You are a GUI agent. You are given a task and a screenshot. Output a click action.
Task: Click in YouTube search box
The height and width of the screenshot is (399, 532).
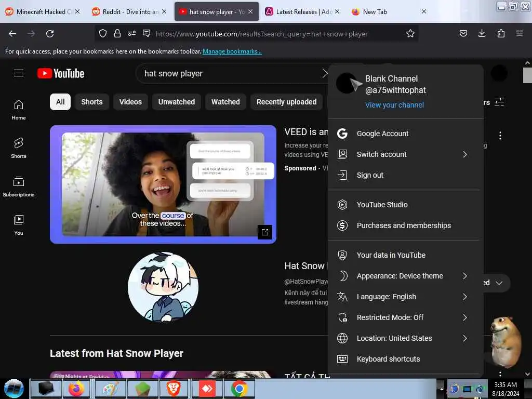(231, 73)
